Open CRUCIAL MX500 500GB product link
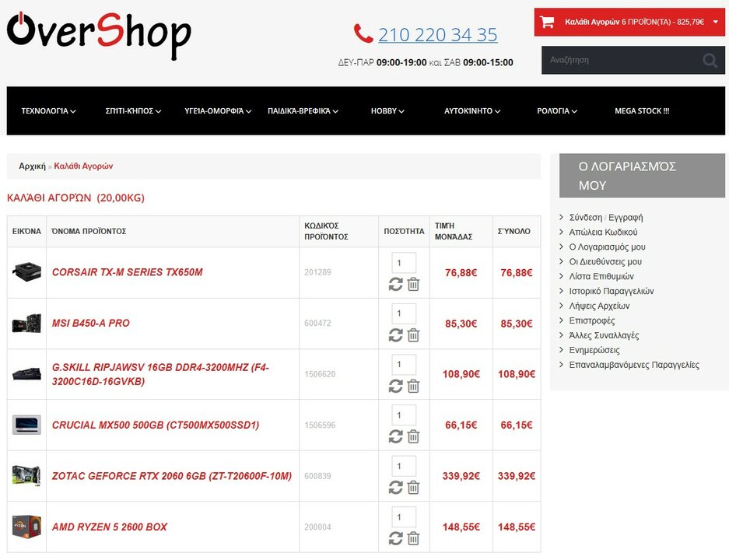 tap(156, 425)
